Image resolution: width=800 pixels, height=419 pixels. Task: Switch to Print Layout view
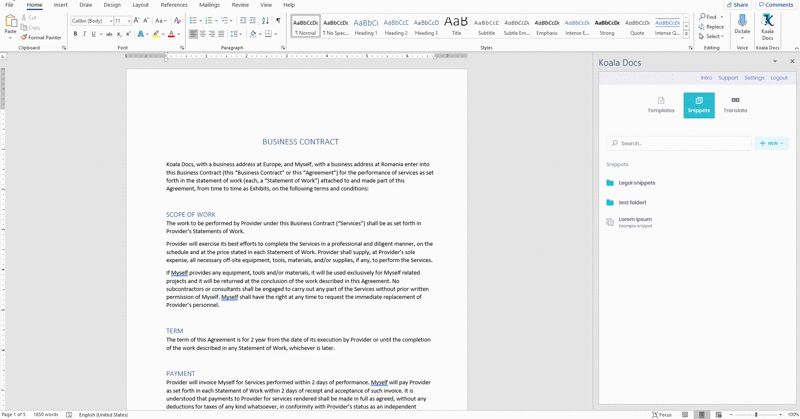[x=702, y=415]
